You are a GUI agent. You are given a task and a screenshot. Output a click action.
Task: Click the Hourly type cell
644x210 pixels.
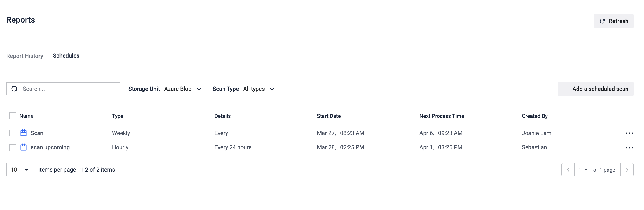click(120, 147)
